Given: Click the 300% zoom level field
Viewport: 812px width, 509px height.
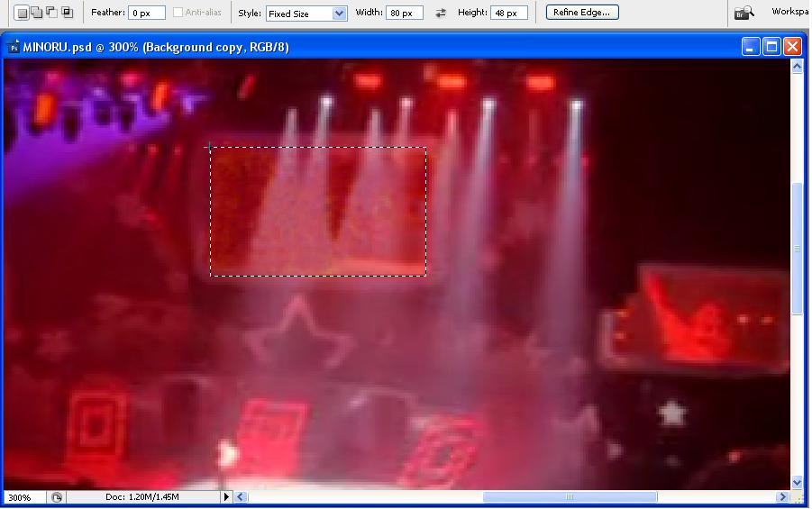Looking at the screenshot, I should click(x=23, y=497).
